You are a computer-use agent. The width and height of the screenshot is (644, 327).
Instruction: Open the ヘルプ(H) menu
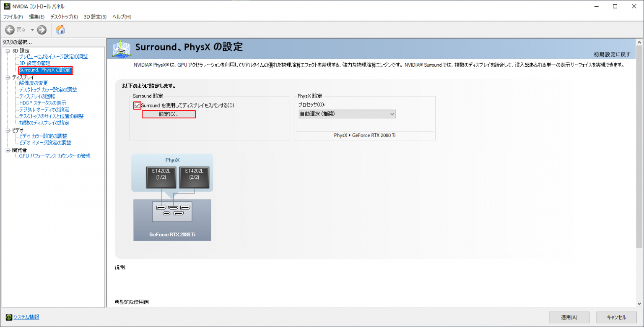(x=122, y=17)
